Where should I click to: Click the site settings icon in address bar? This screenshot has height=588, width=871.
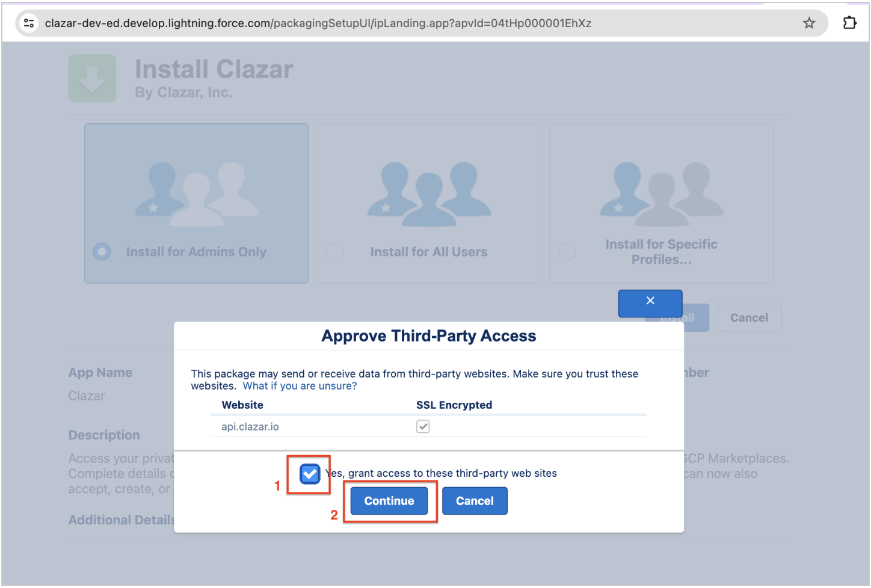[28, 23]
